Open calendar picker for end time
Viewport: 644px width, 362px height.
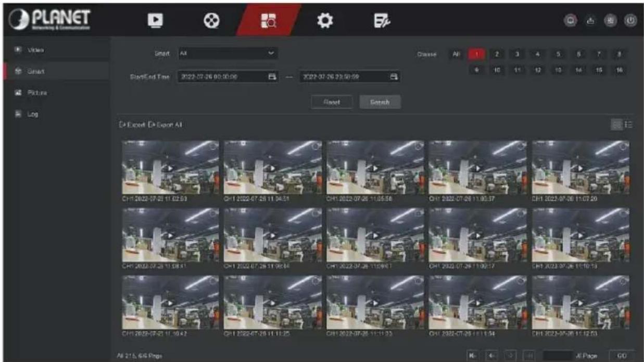[394, 77]
